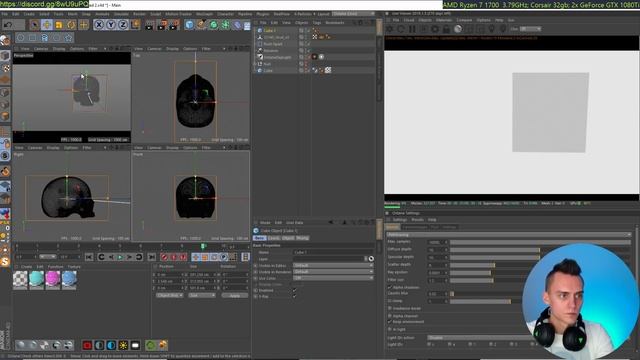Open the Mesh menu
This screenshot has height=360, width=640.
click(73, 14)
